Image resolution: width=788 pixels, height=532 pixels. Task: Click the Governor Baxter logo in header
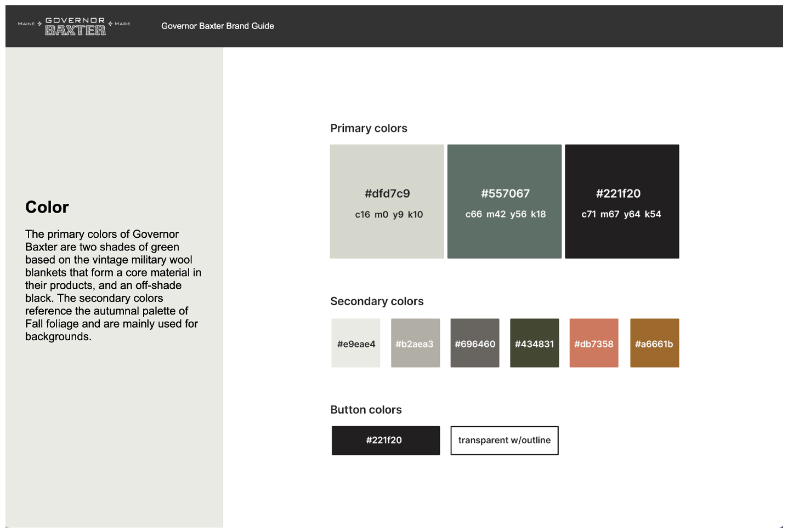tap(75, 26)
